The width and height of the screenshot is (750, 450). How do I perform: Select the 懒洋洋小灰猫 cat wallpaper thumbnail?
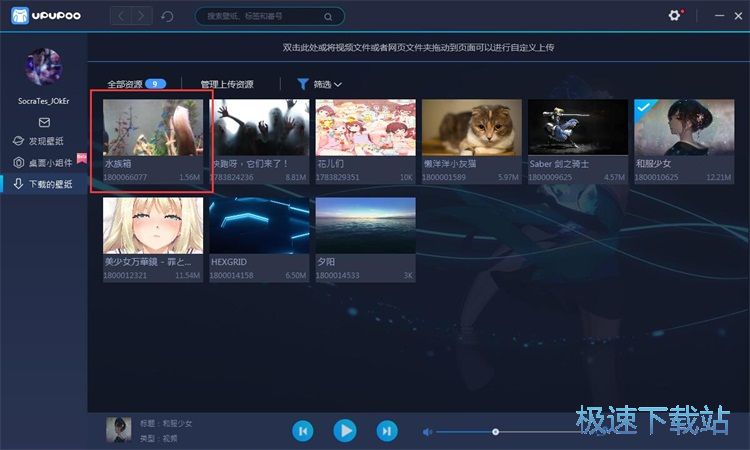pos(472,127)
